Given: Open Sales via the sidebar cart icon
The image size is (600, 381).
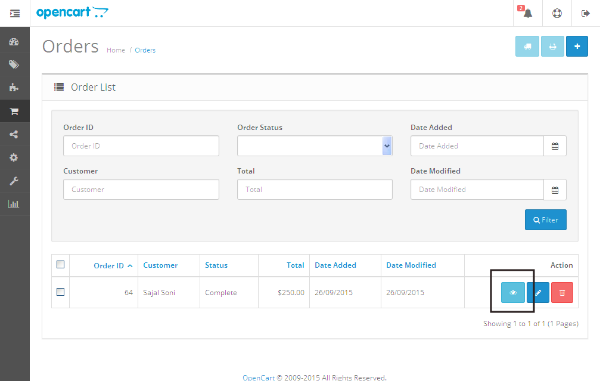Looking at the screenshot, I should click(x=14, y=111).
